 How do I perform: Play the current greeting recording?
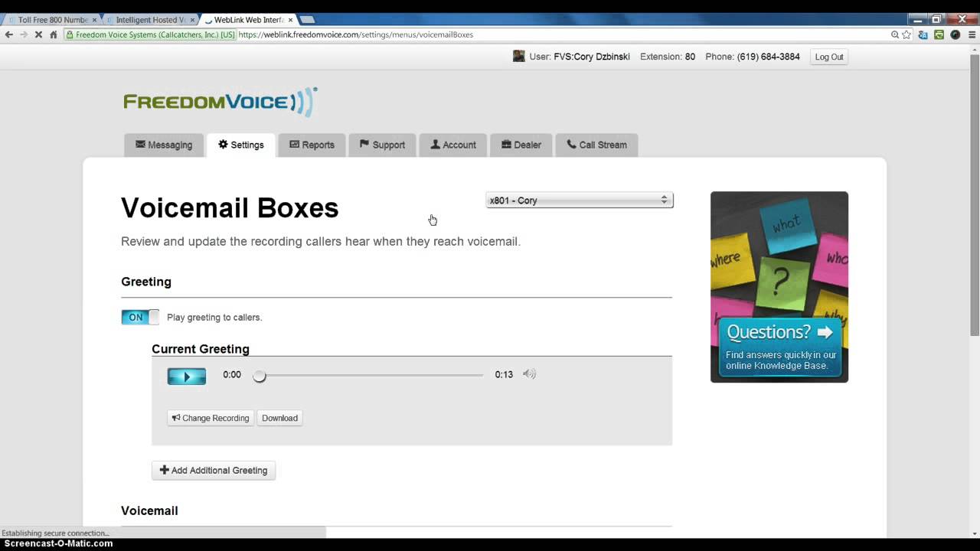187,377
